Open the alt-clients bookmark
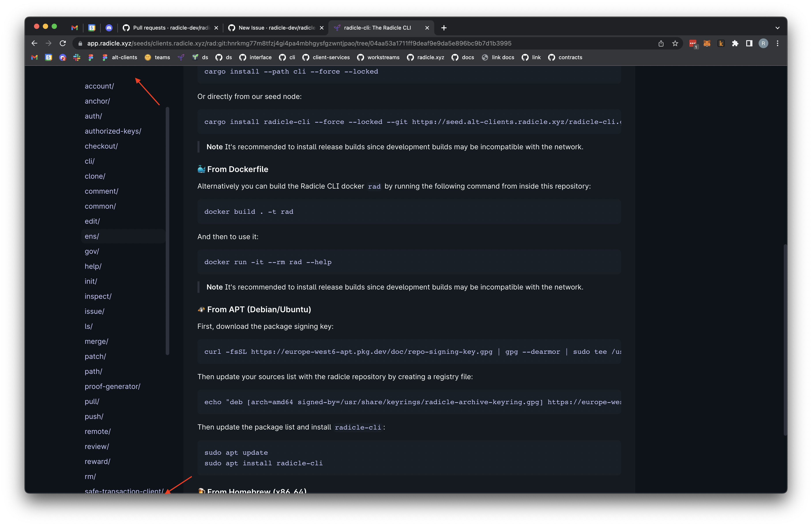Image resolution: width=812 pixels, height=526 pixels. [120, 57]
